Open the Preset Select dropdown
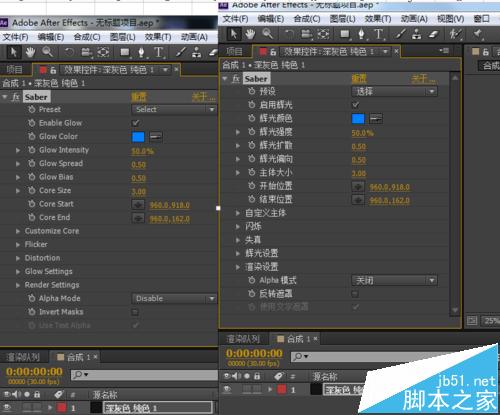Screen dimensions: 500x415 click(174, 109)
